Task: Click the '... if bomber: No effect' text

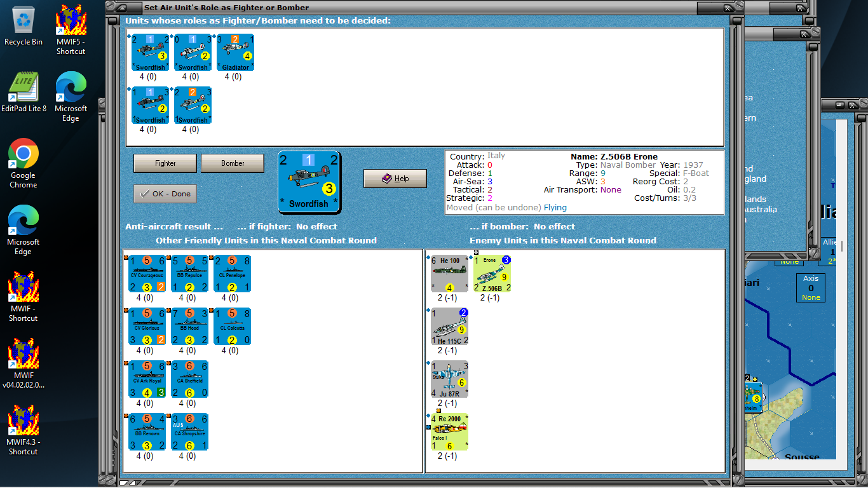Action: (x=522, y=226)
